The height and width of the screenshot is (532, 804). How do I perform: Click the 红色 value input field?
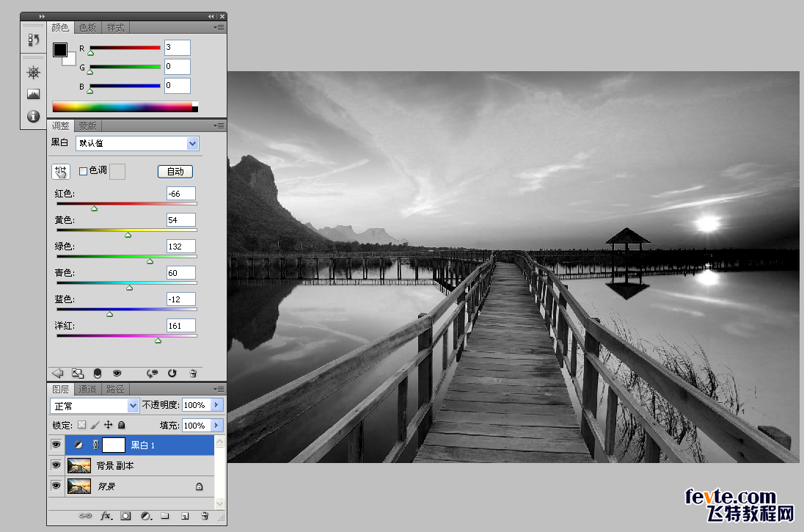[180, 194]
